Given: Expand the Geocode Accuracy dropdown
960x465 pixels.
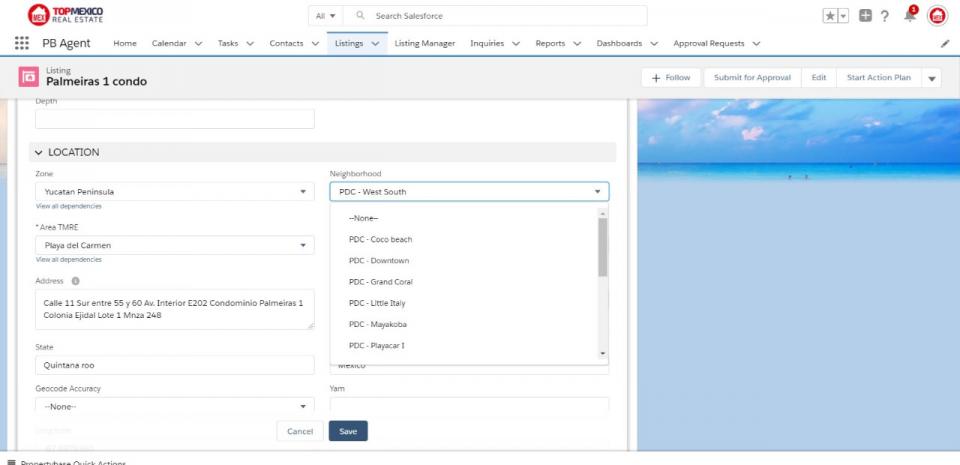Looking at the screenshot, I should 174,406.
